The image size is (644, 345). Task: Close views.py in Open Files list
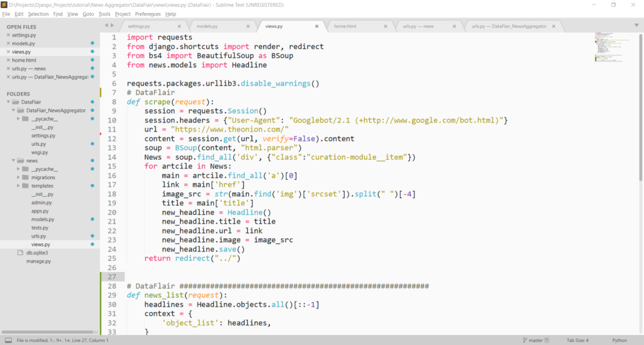click(x=8, y=52)
